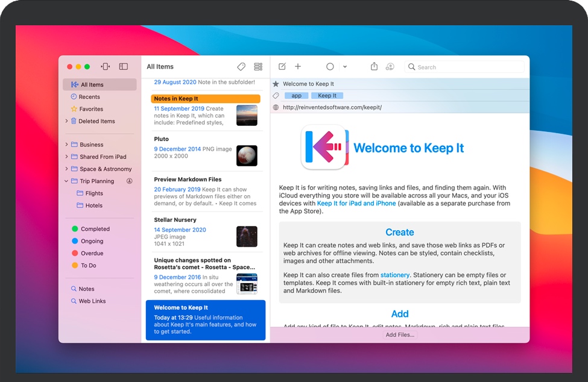
Task: Click the circle label button in toolbar
Action: (330, 67)
